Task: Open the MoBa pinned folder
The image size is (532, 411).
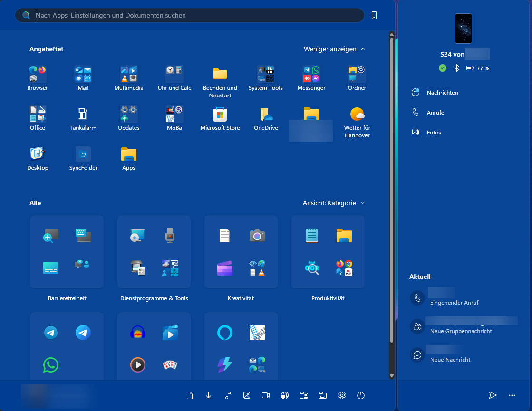Action: (x=174, y=118)
